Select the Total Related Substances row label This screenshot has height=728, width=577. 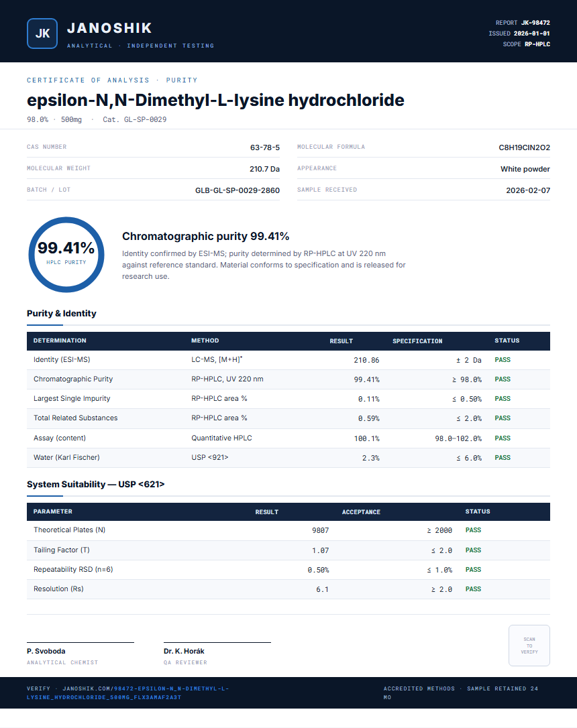(x=76, y=418)
